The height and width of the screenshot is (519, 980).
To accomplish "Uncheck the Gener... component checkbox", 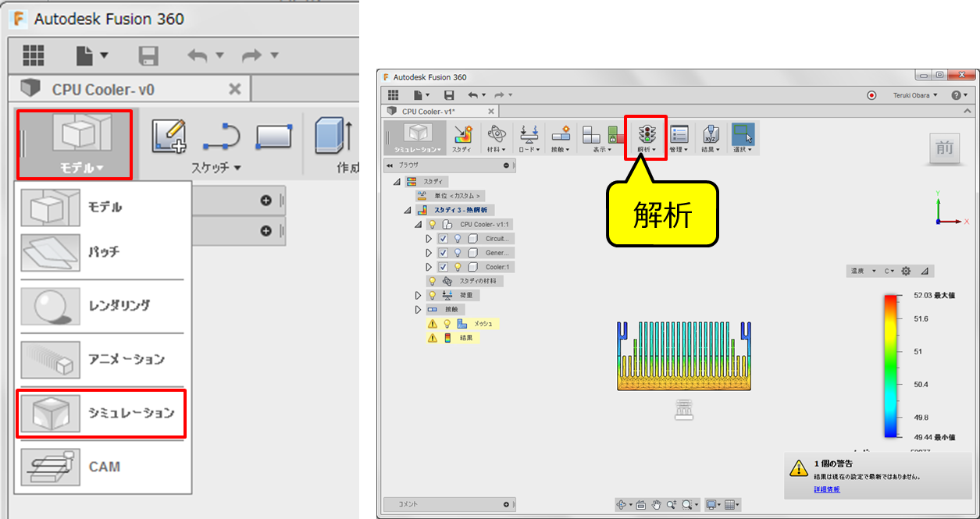I will (x=443, y=253).
